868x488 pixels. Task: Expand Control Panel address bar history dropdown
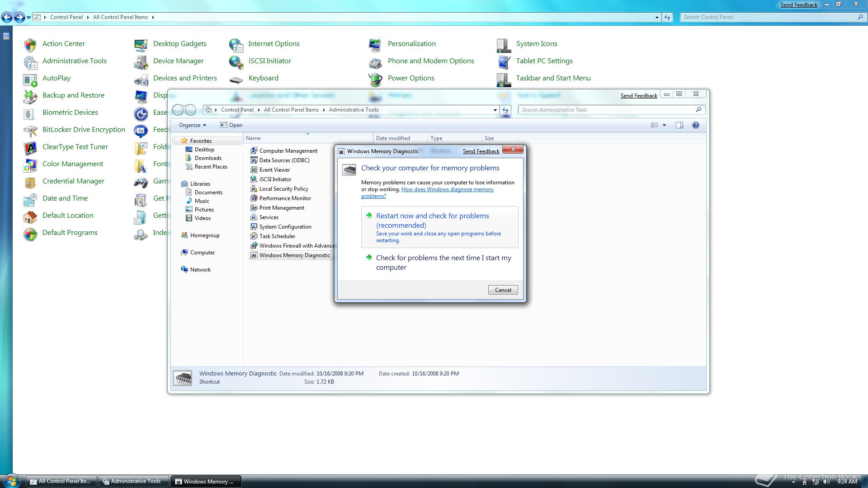(x=657, y=17)
